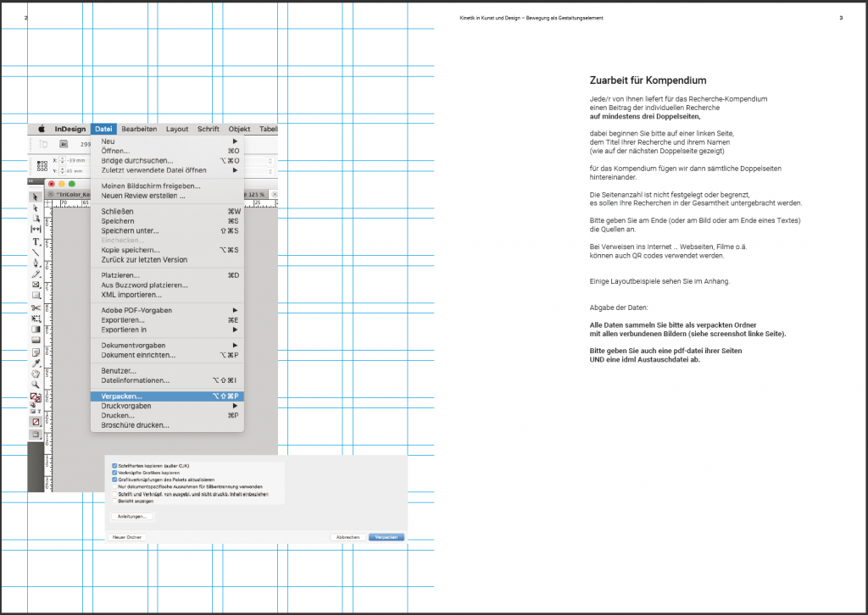The image size is (868, 615).
Task: Click the view mode icon at toolbox bottom
Action: (36, 435)
